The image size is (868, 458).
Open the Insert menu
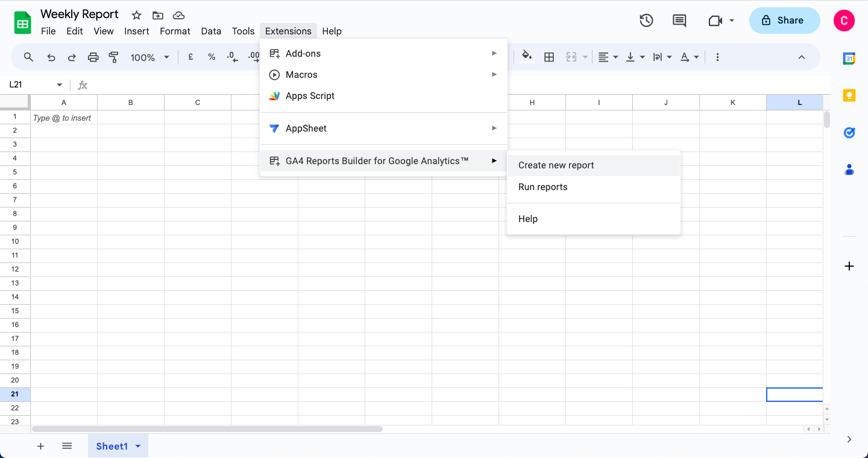[137, 31]
